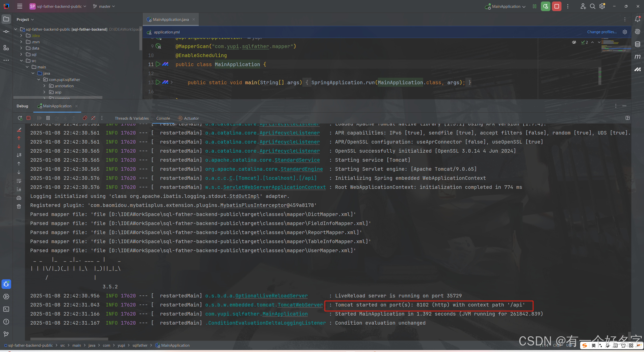Open the Terminal tool window
This screenshot has height=352, width=644.
[6, 309]
